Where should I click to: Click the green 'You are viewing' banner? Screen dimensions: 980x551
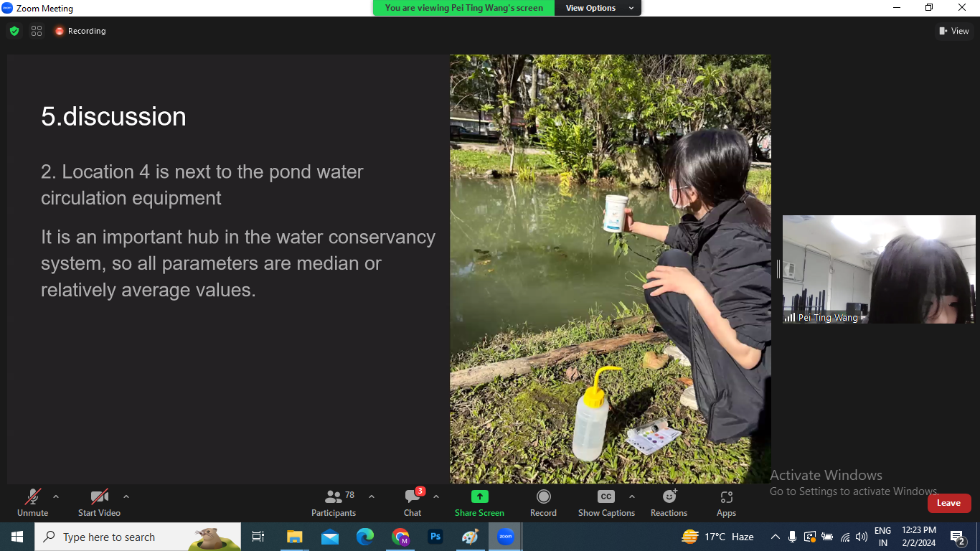coord(463,8)
